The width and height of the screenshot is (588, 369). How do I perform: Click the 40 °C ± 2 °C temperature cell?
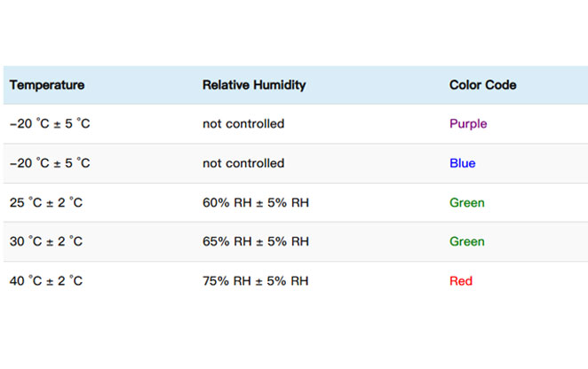tap(46, 280)
